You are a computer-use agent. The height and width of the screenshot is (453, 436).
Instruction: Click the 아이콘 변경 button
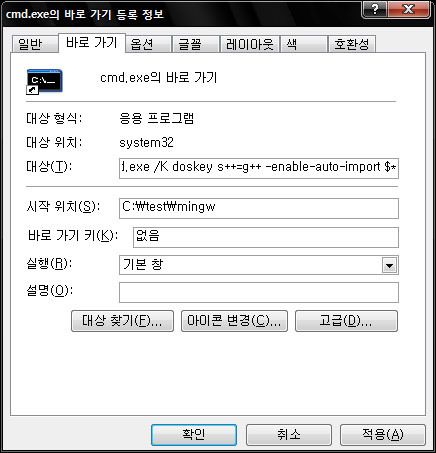coord(234,321)
